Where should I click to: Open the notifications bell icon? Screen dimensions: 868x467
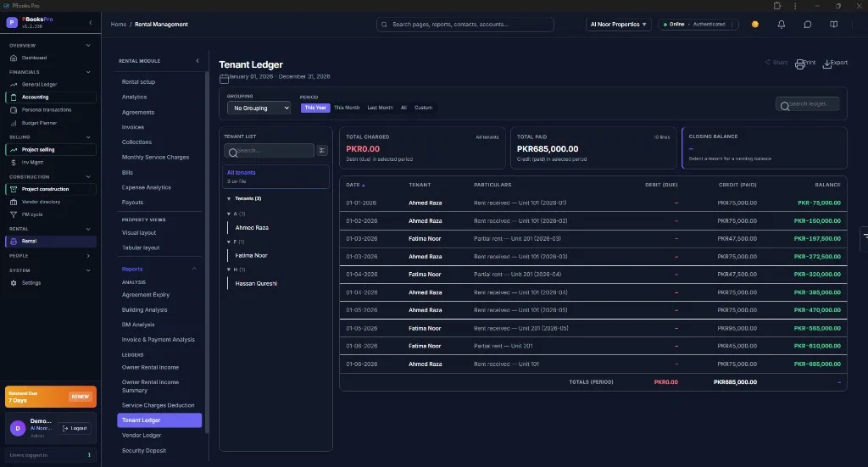coord(781,25)
